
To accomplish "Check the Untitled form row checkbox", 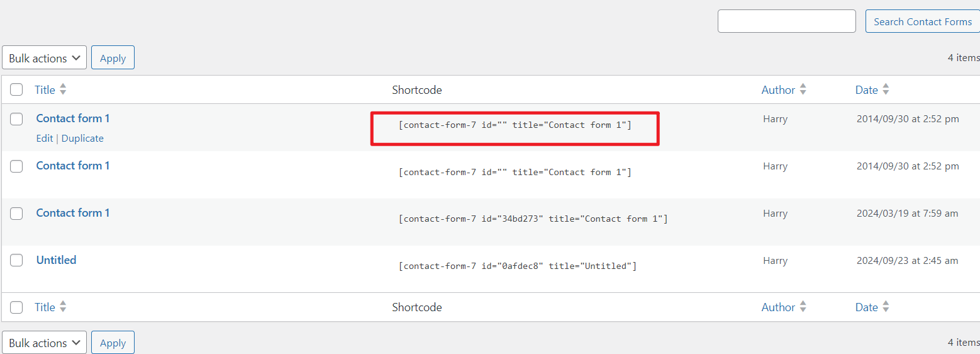I will click(16, 260).
